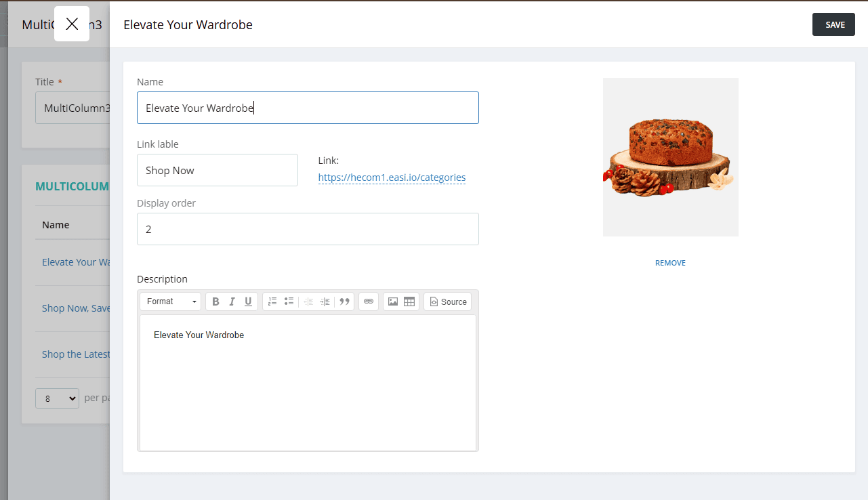The image size is (868, 500).
Task: Increase indent in the description
Action: tap(325, 301)
